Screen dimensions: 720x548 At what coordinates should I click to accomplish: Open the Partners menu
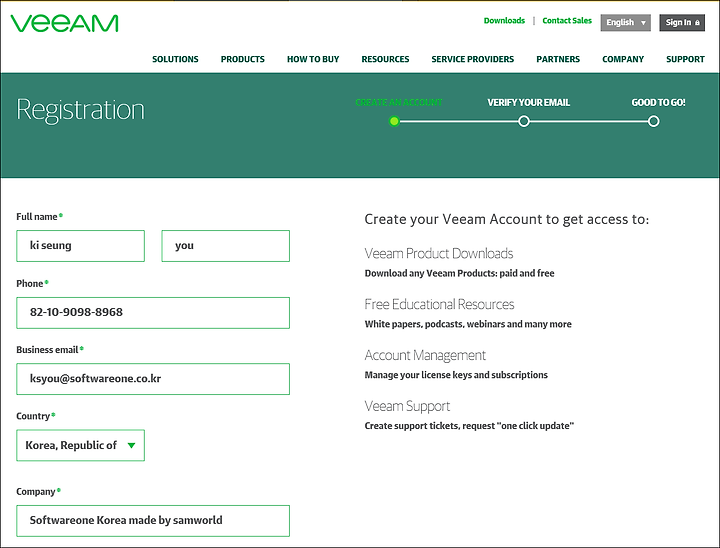558,59
